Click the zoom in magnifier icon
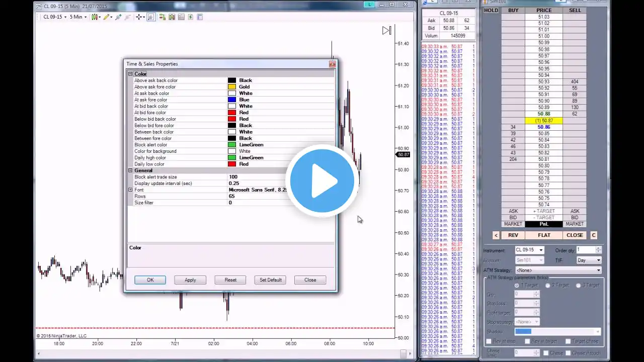Image resolution: width=644 pixels, height=362 pixels. [118, 17]
